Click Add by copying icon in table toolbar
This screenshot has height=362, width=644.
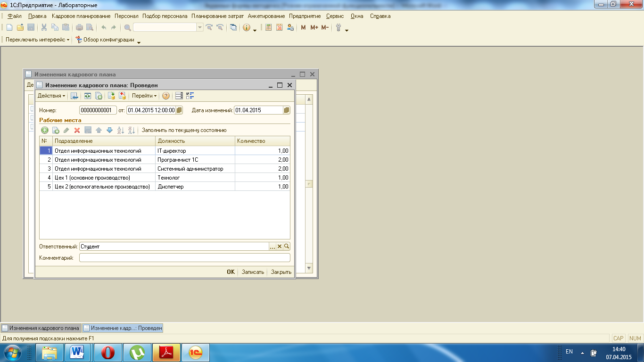tap(56, 130)
